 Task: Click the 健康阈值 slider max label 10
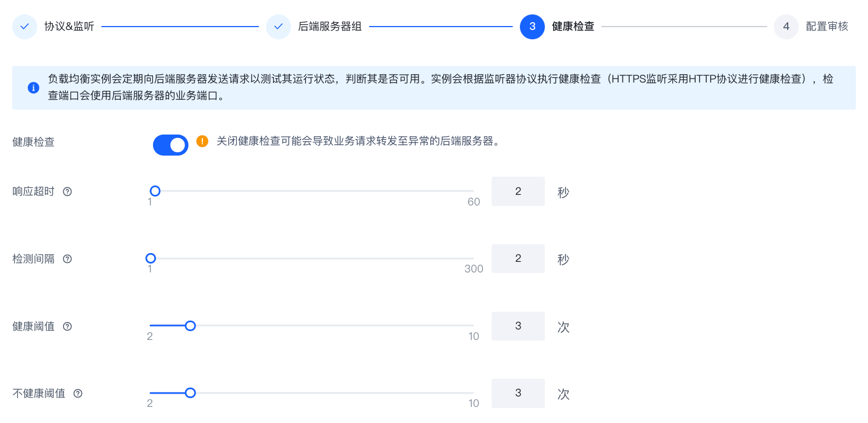(474, 337)
